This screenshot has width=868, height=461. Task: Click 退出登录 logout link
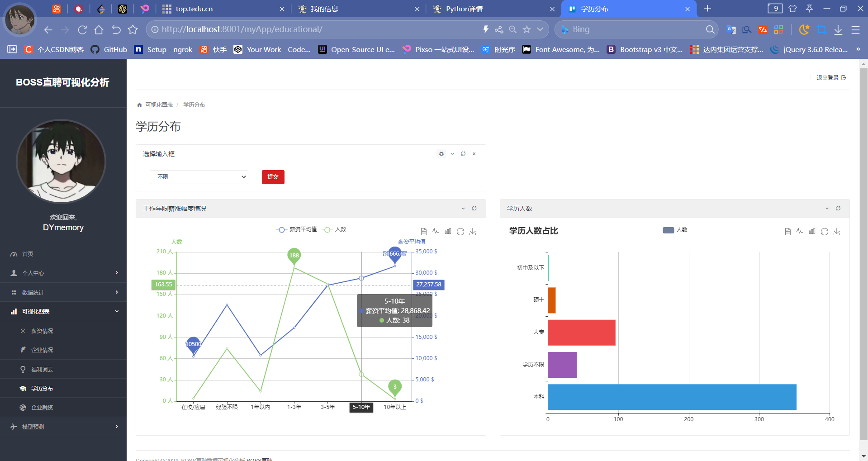(x=831, y=78)
